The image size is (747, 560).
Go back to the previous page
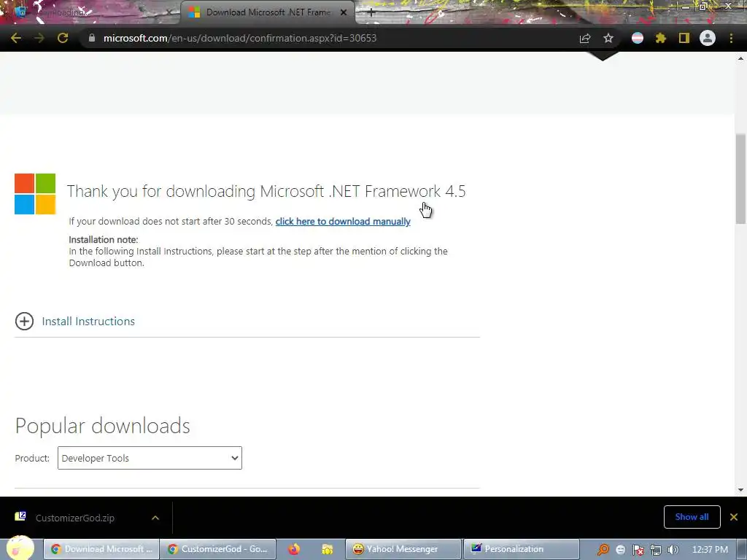tap(16, 38)
